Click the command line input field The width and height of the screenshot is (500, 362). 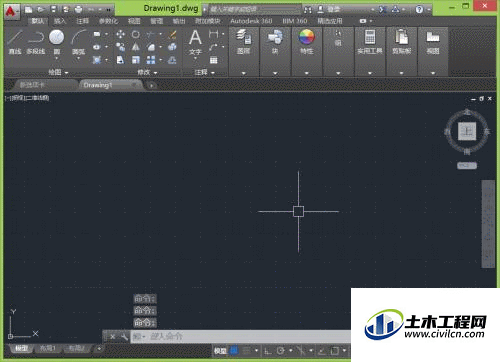click(240, 337)
